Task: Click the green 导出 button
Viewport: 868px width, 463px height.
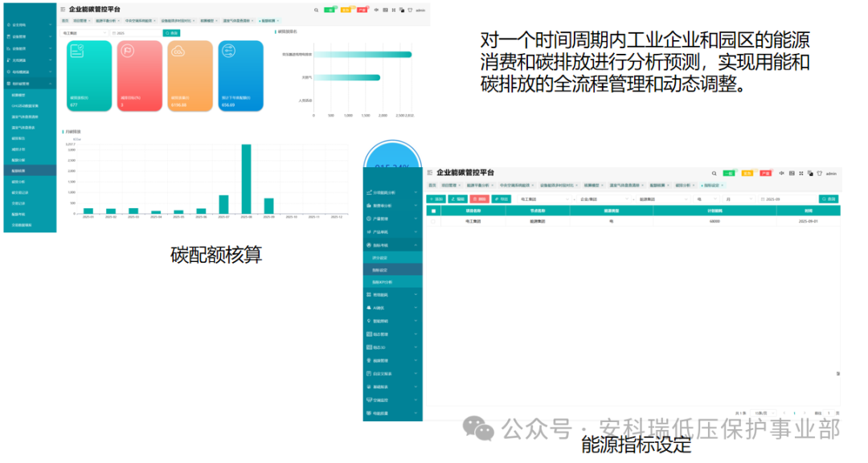Action: coord(502,199)
